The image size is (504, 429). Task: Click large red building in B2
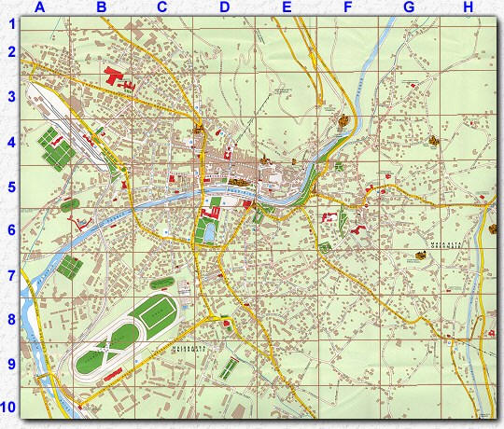click(113, 76)
